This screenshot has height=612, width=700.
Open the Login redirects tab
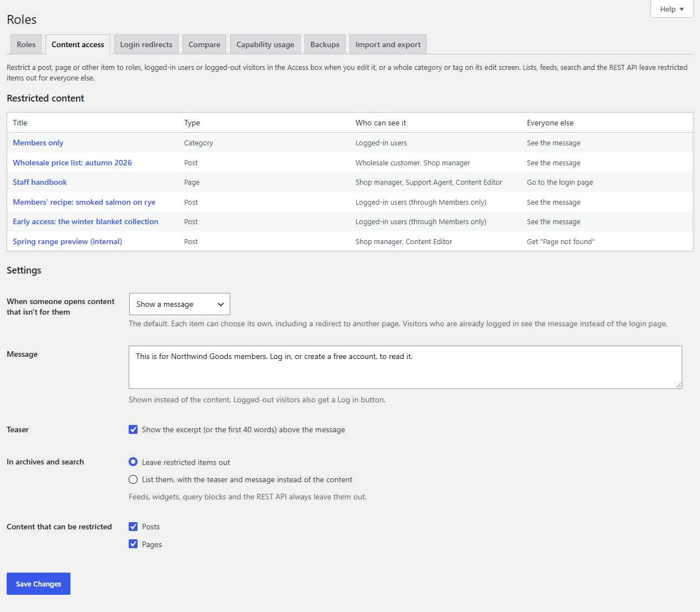click(x=146, y=44)
